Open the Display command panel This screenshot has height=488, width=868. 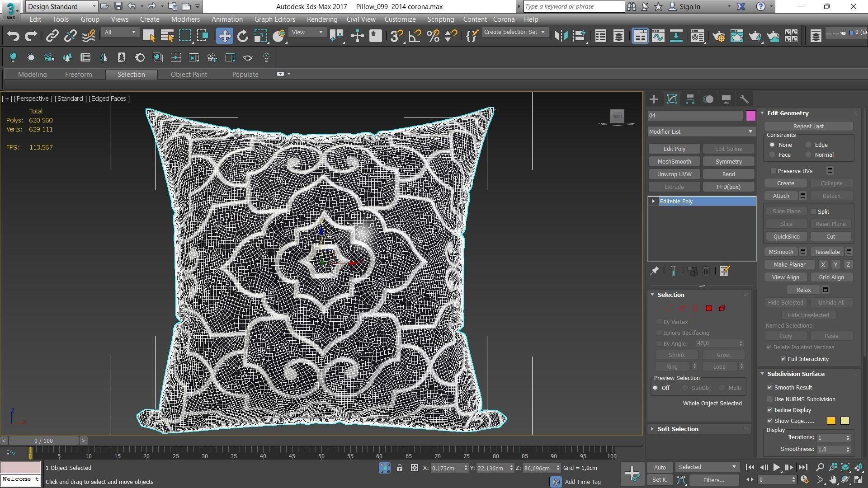[x=726, y=99]
